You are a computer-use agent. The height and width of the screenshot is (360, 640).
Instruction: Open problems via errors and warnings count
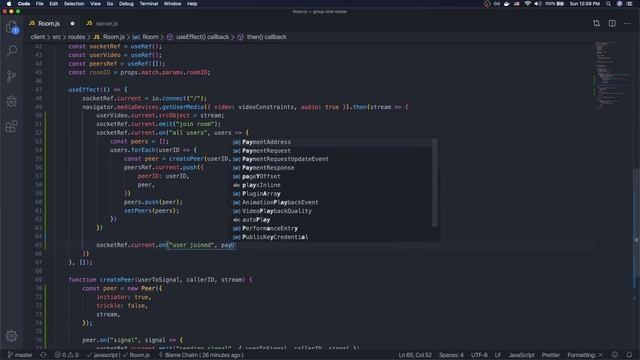pos(66,355)
